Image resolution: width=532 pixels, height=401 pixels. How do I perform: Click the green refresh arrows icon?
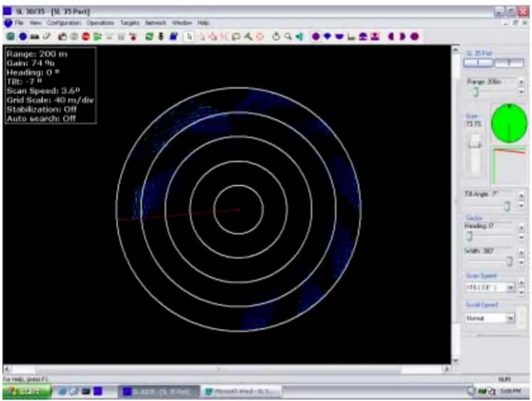[x=149, y=36]
